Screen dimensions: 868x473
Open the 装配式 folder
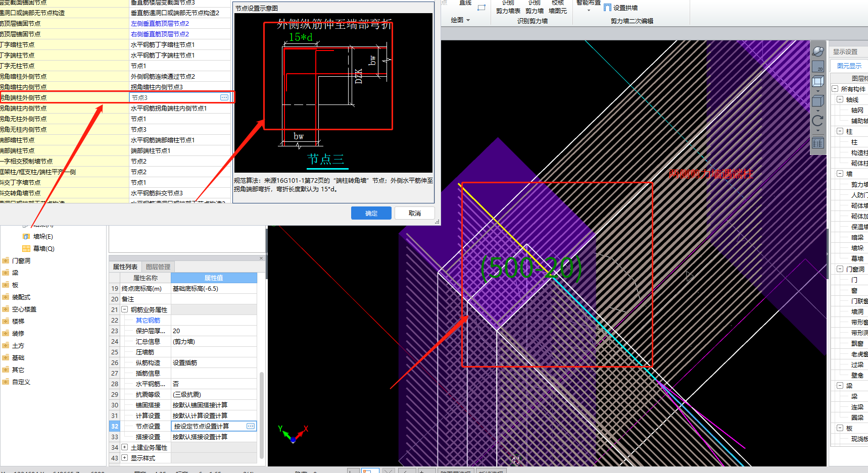click(6, 297)
